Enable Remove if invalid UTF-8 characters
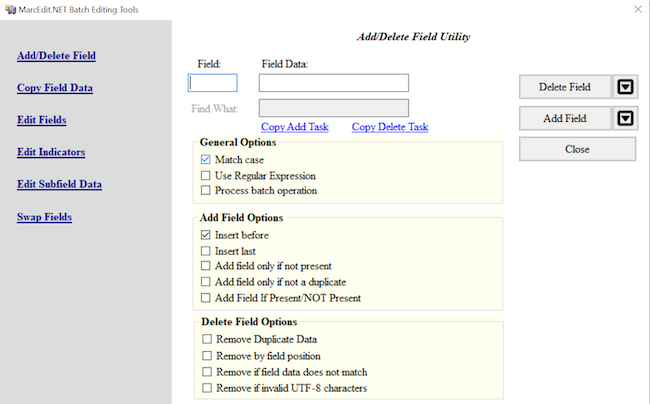This screenshot has height=404, width=650. tap(207, 388)
